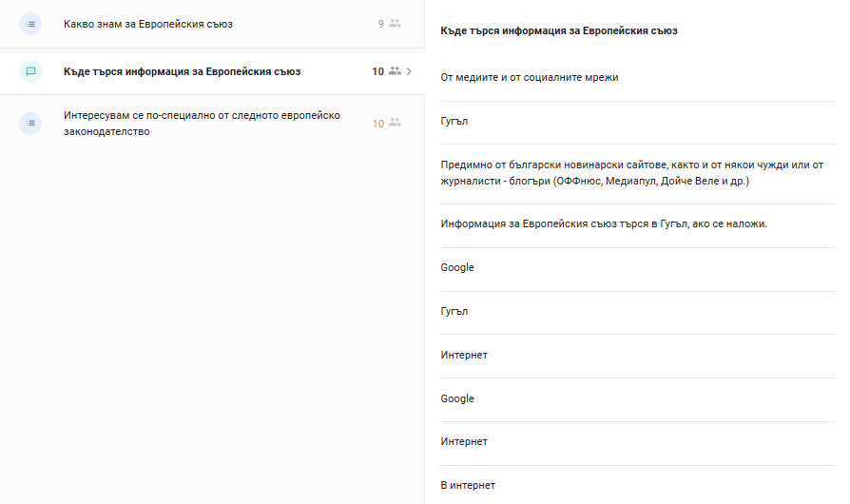Select the first 'Гугъл' answer
This screenshot has height=504, width=850.
pyautogui.click(x=454, y=121)
